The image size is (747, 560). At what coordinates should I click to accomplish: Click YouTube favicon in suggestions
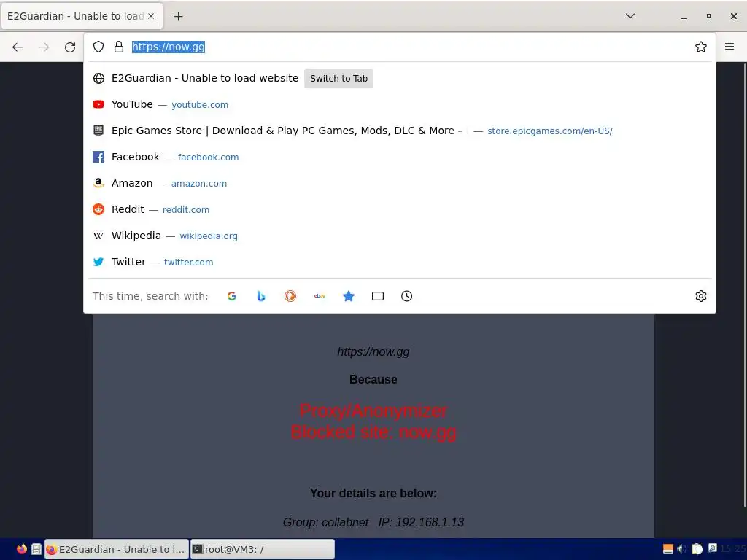[x=98, y=104]
